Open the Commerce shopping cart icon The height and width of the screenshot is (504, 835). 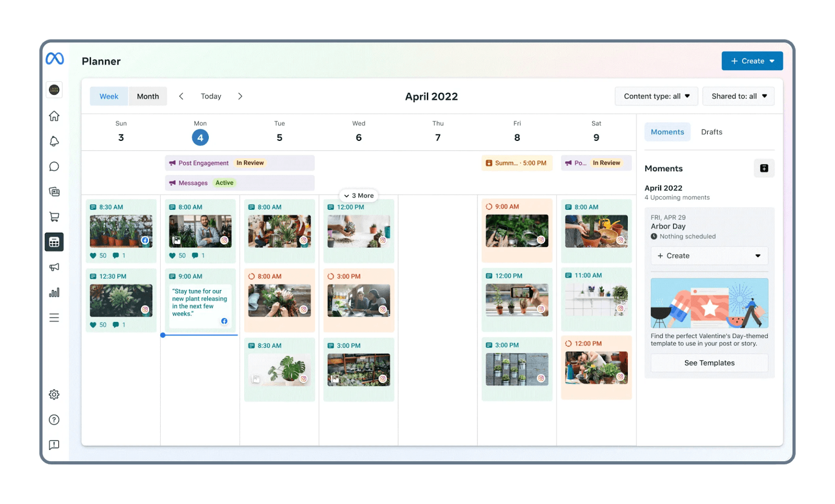pyautogui.click(x=54, y=217)
